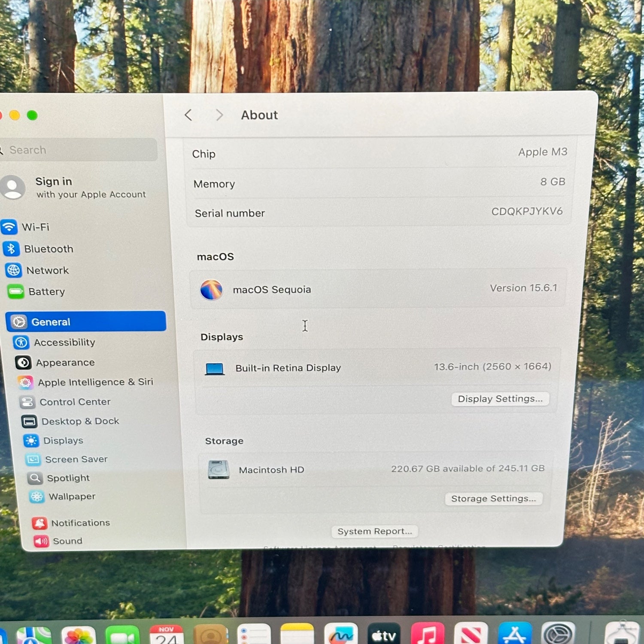Open Spotlight settings

pos(68,478)
